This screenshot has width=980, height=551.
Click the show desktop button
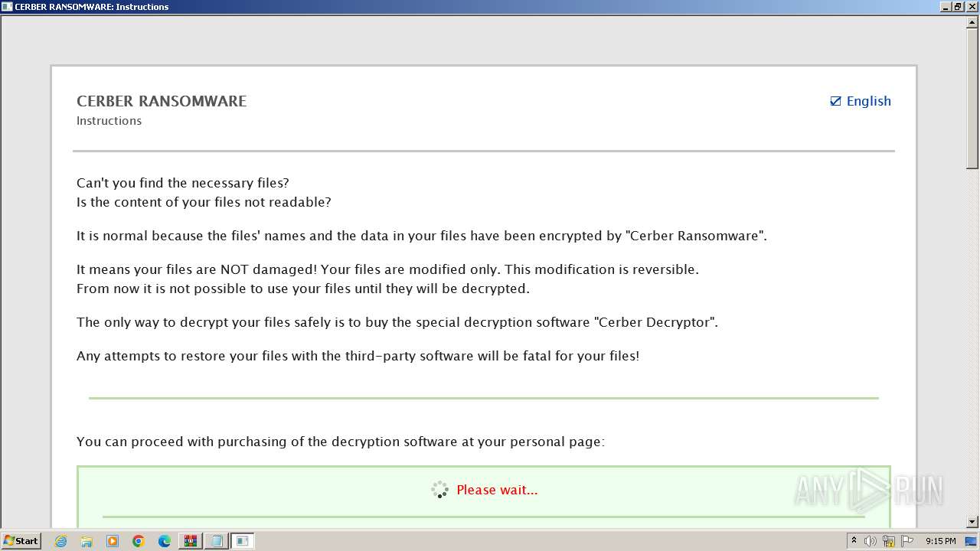point(972,541)
